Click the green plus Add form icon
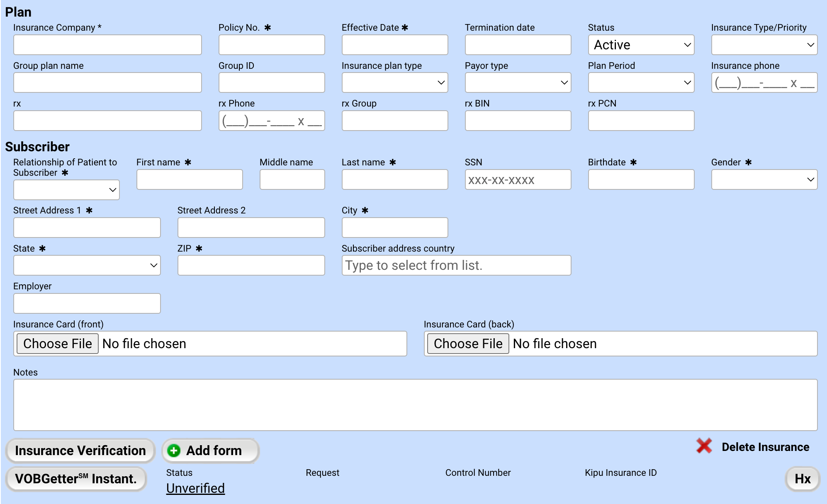 click(174, 451)
